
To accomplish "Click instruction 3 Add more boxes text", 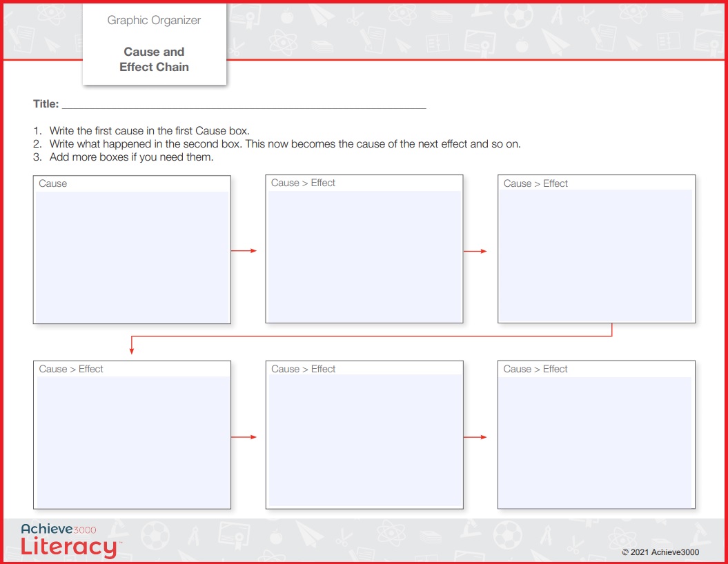I will (x=131, y=157).
